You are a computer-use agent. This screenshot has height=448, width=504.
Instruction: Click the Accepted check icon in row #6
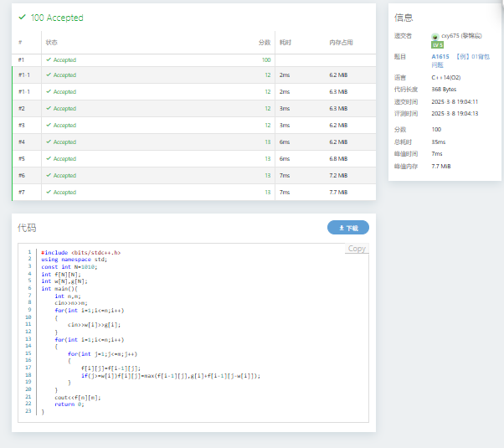point(49,176)
